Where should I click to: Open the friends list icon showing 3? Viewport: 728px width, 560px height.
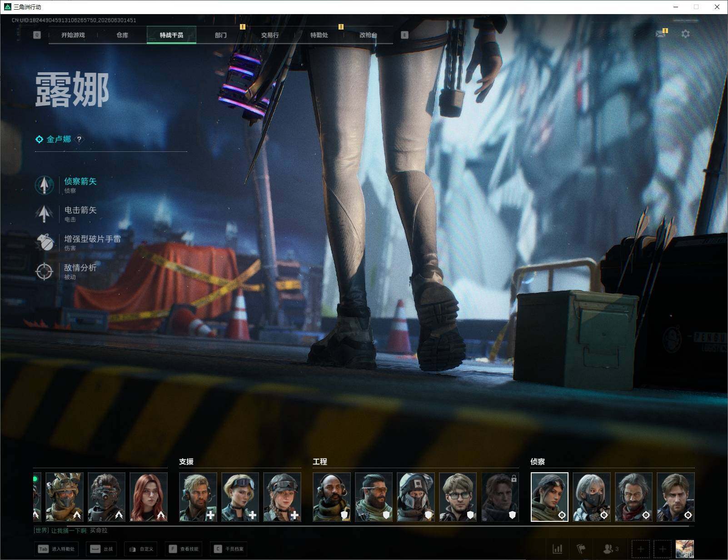[610, 549]
